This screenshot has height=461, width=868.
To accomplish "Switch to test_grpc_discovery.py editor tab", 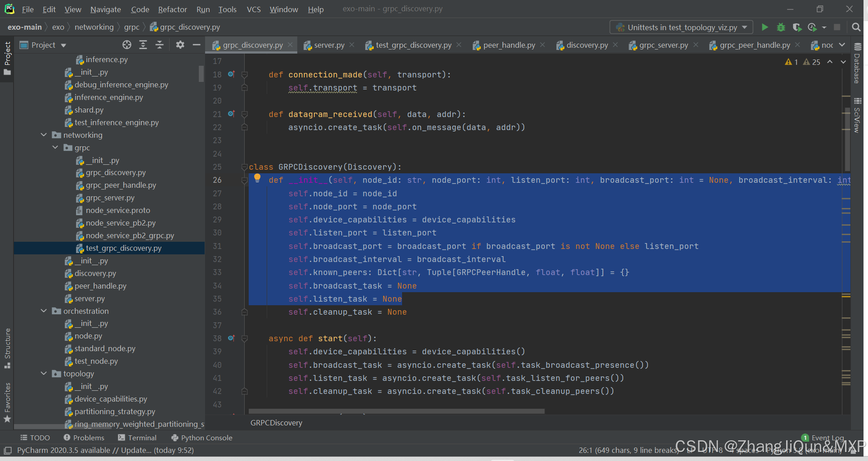I will (x=413, y=45).
